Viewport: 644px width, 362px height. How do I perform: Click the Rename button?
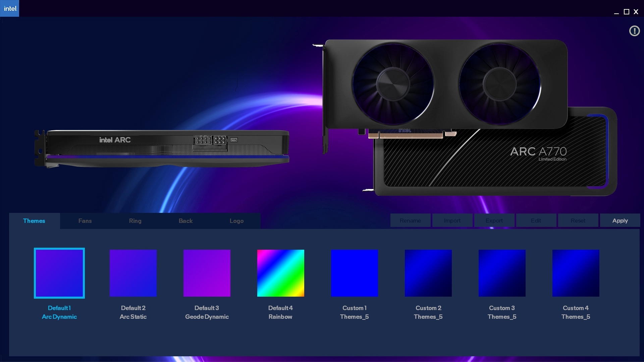(410, 221)
